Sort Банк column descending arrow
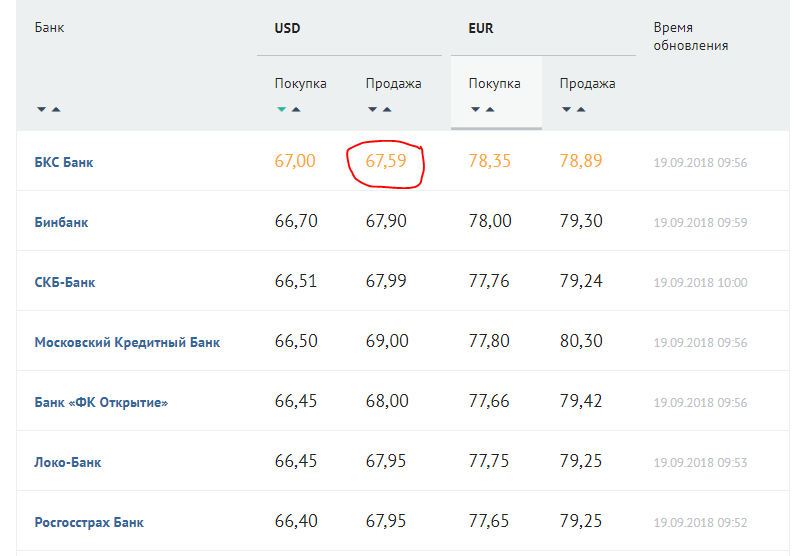The image size is (795, 556). (42, 109)
